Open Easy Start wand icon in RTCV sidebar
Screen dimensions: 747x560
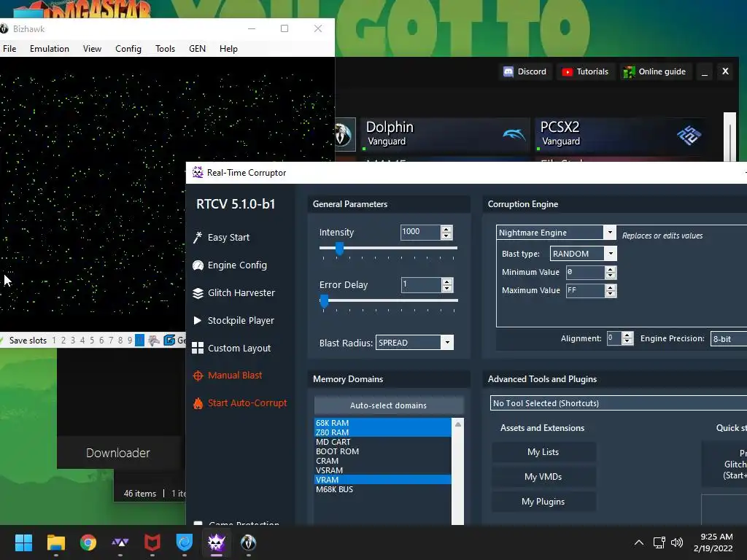[x=197, y=237]
